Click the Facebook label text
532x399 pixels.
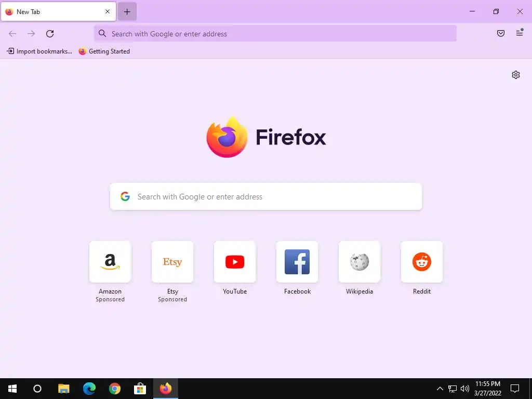coord(297,291)
